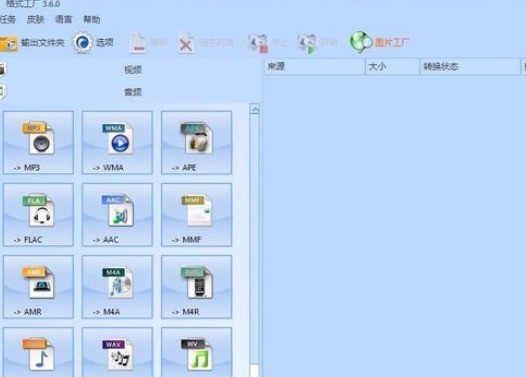The height and width of the screenshot is (377, 526).
Task: Click the format list scroll-up arrow
Action: 254,109
